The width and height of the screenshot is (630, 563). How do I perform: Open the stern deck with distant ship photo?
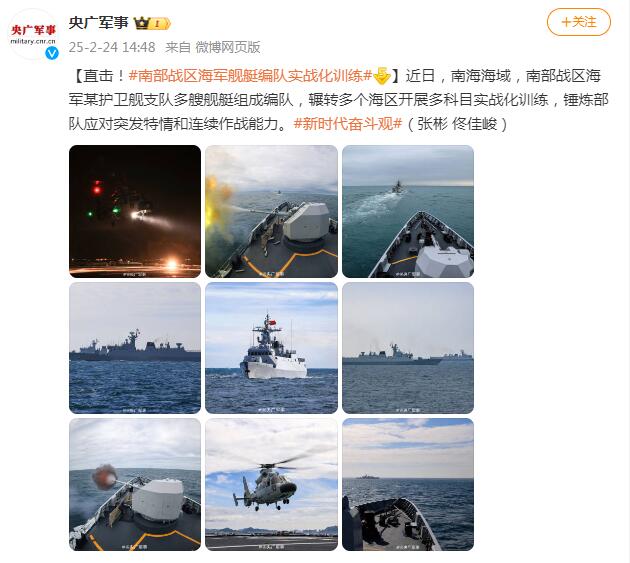coord(408,485)
